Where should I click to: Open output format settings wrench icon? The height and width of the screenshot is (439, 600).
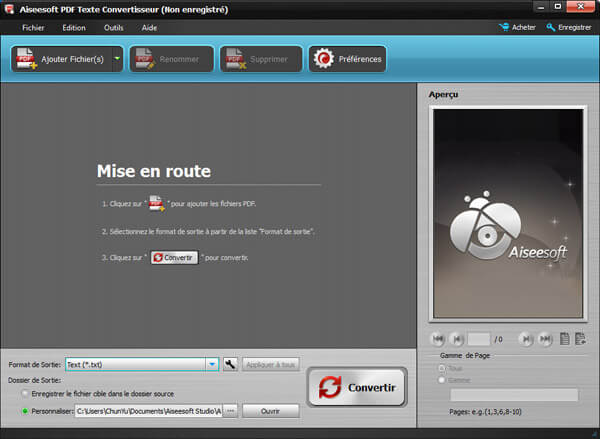(229, 365)
